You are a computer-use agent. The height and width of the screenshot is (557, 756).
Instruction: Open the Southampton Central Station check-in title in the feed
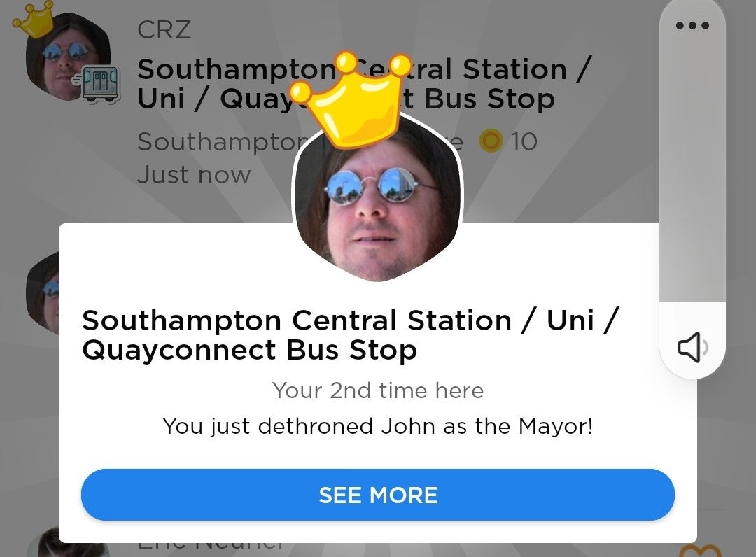[363, 84]
